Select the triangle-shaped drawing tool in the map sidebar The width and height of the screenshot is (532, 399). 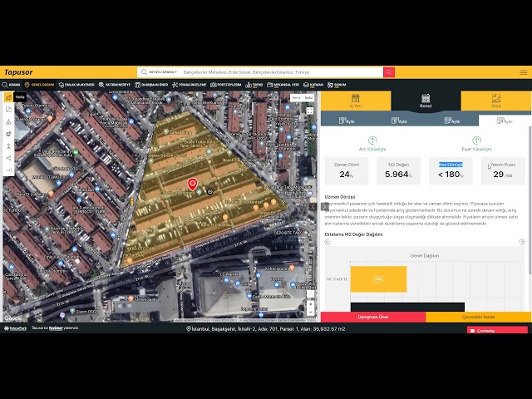8,121
